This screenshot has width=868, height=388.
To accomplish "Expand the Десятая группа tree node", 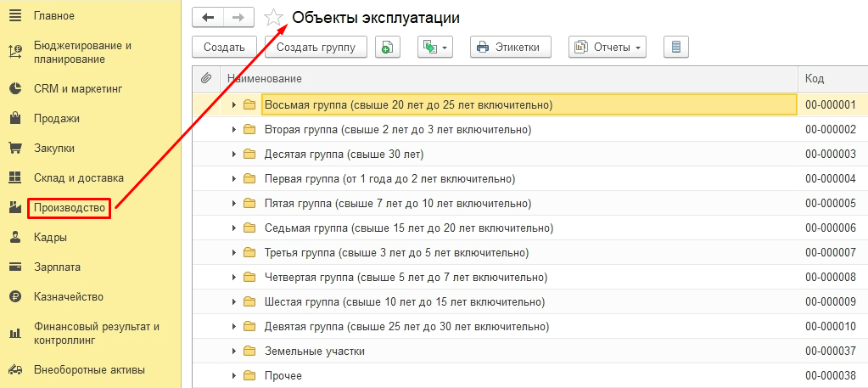I will coord(234,154).
